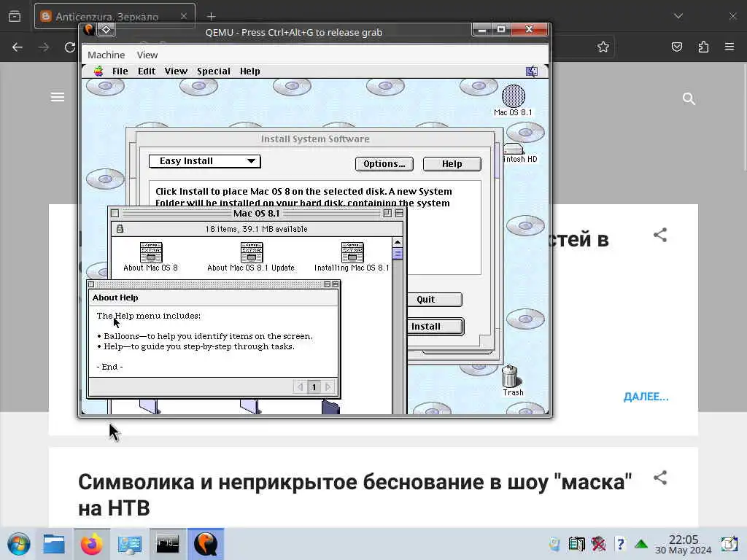Click QEMU title bar pin icon

pos(106,29)
